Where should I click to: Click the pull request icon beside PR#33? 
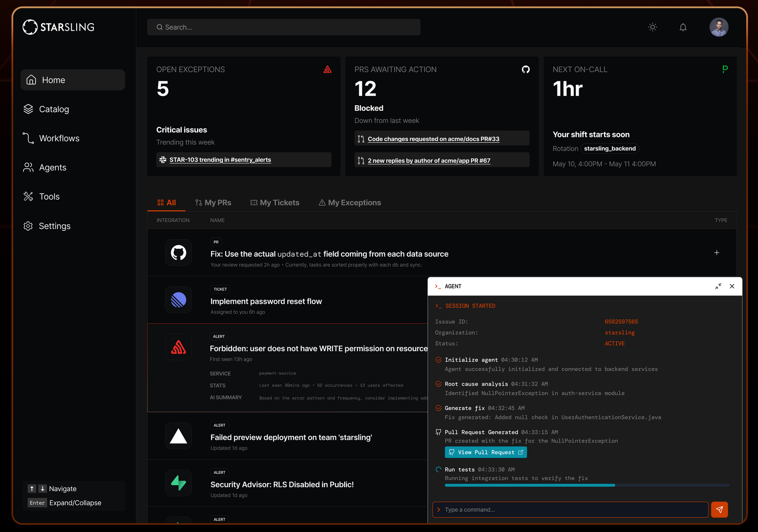point(361,139)
